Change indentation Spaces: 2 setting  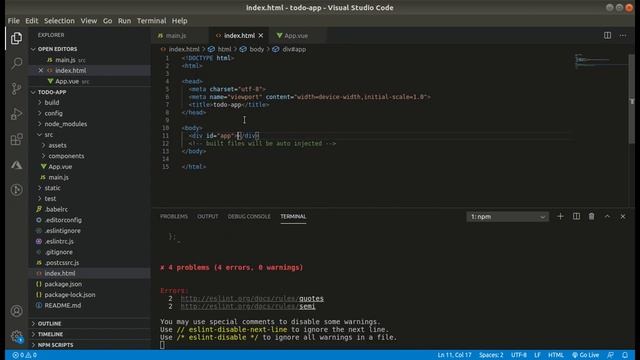pyautogui.click(x=491, y=355)
